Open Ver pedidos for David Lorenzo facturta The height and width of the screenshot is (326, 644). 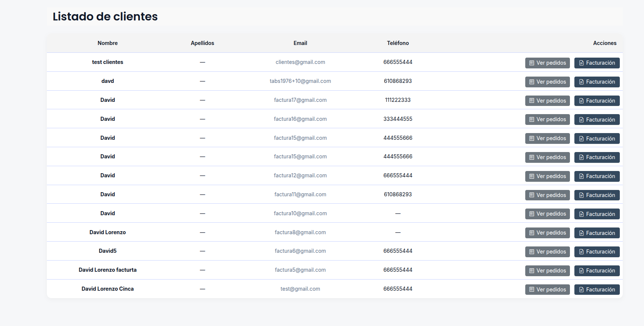[x=547, y=271]
